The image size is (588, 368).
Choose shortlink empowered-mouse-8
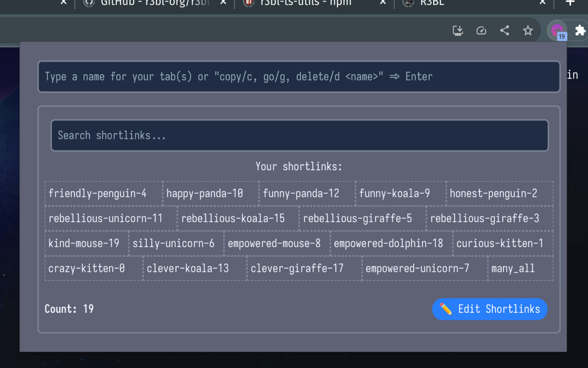(x=277, y=243)
